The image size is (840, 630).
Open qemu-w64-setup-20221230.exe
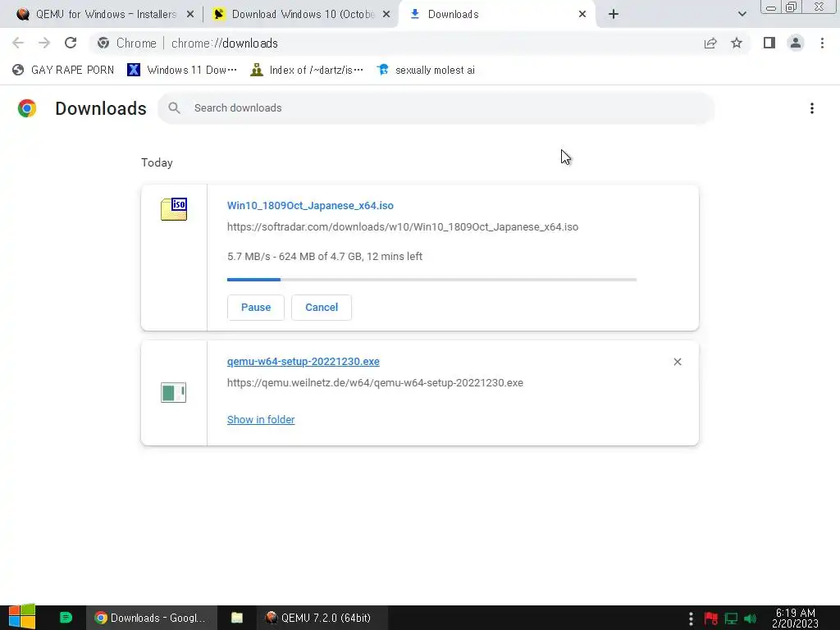[x=304, y=362]
